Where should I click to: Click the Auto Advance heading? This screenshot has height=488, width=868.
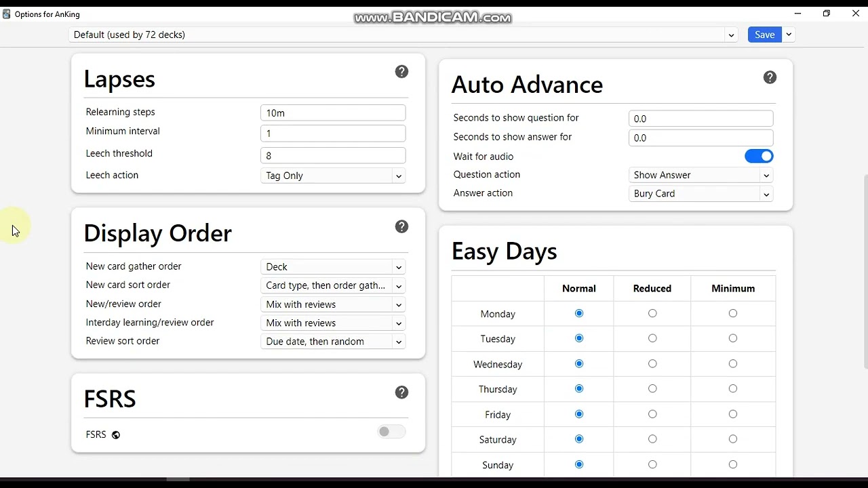click(x=527, y=84)
